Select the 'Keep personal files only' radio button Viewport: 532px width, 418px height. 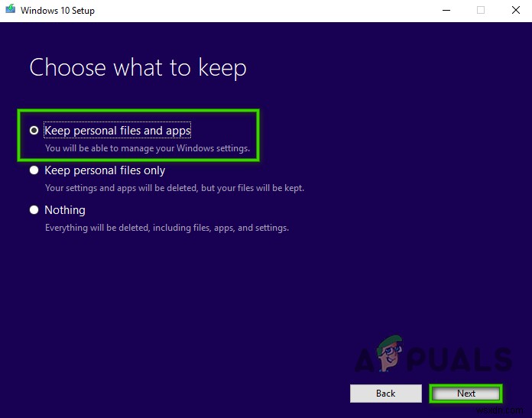34,170
